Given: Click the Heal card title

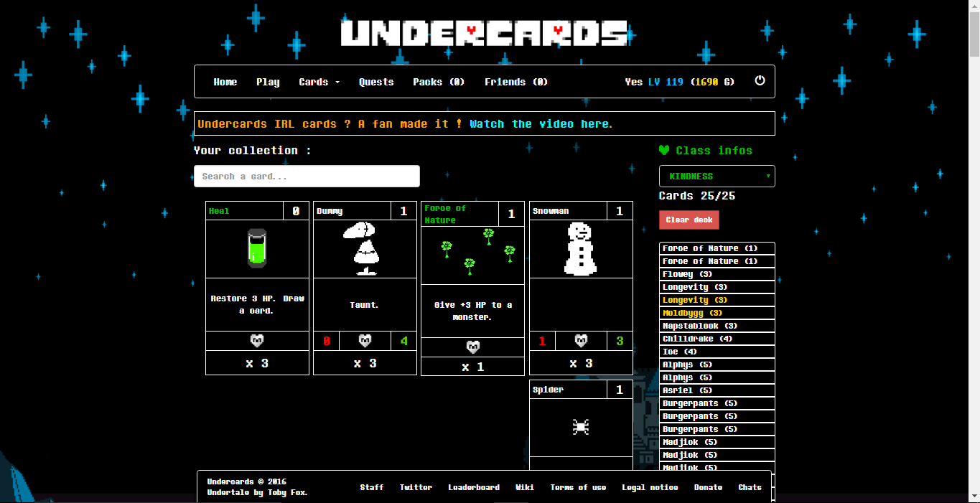Looking at the screenshot, I should click(219, 211).
